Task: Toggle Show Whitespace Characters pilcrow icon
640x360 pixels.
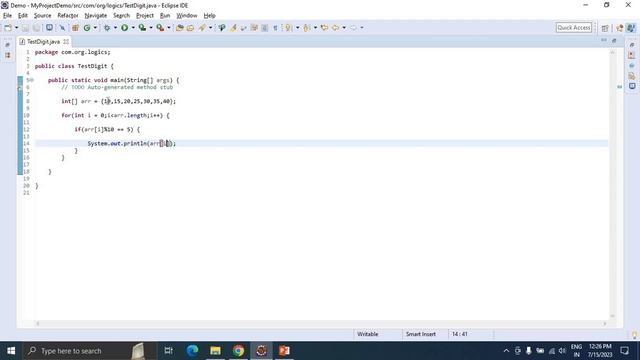Action: [276, 28]
